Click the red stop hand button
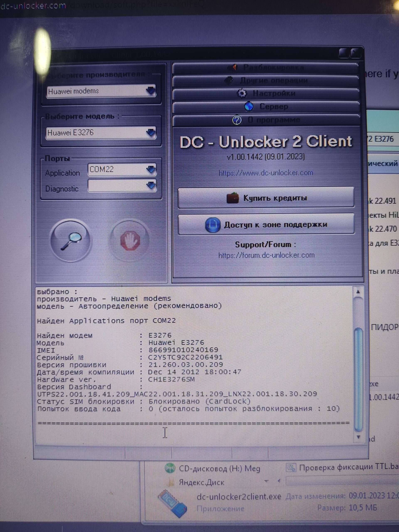The image size is (399, 532). coord(129,240)
